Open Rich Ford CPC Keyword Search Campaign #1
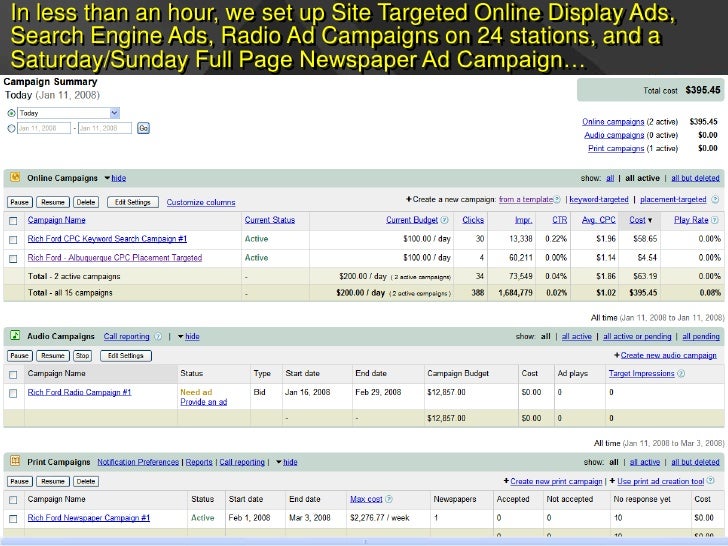728x546 pixels. (107, 239)
